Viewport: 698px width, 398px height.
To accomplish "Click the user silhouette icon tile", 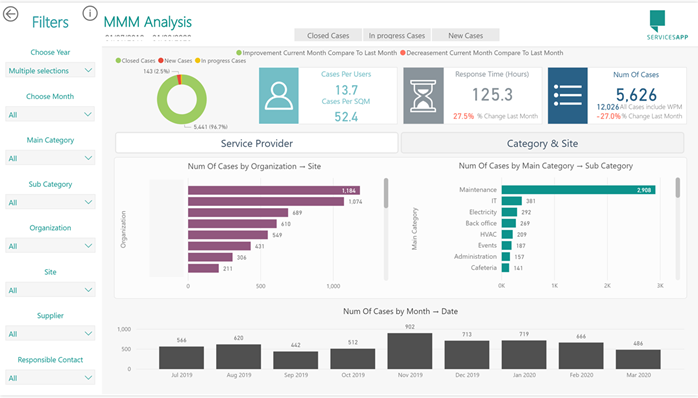I will click(279, 96).
